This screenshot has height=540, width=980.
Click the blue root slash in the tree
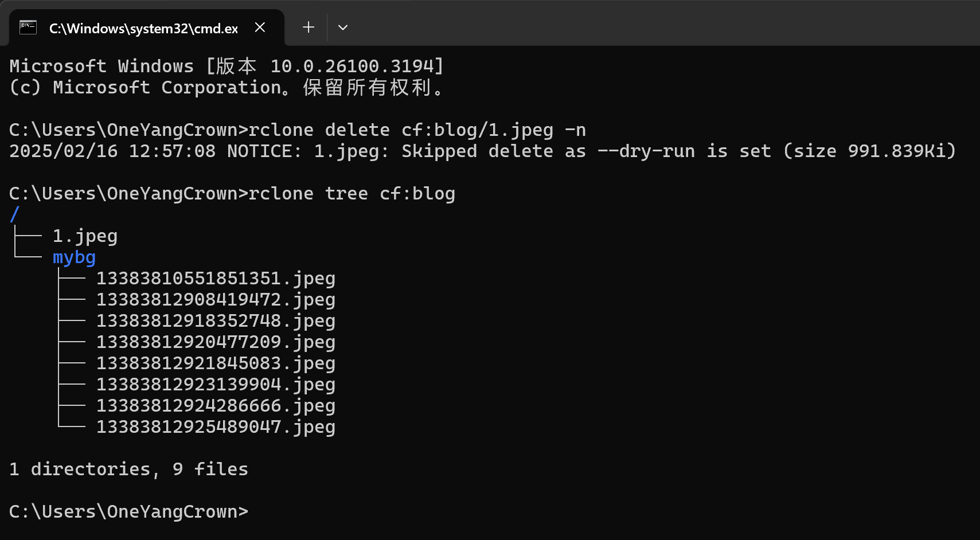click(x=15, y=214)
